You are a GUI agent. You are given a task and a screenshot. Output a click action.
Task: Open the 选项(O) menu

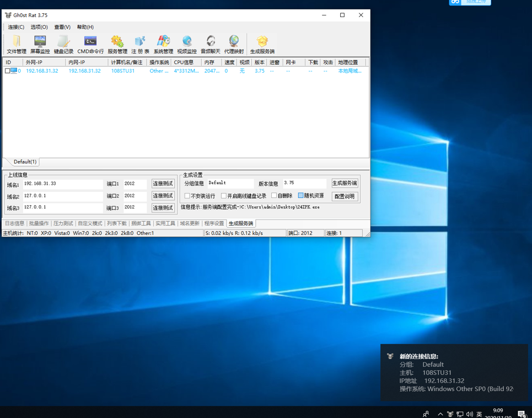click(x=39, y=27)
